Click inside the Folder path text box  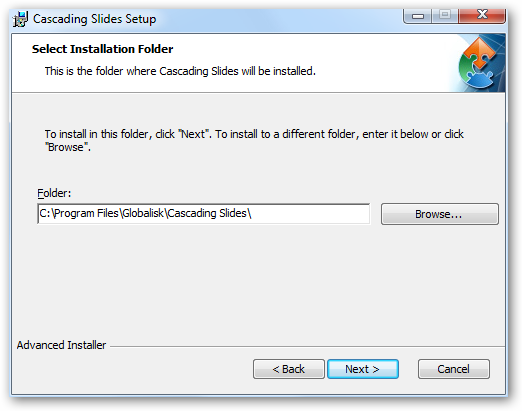click(203, 214)
